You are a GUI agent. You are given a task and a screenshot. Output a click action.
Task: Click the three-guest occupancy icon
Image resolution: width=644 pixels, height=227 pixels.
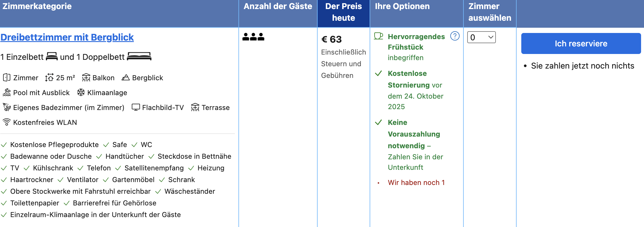[253, 37]
